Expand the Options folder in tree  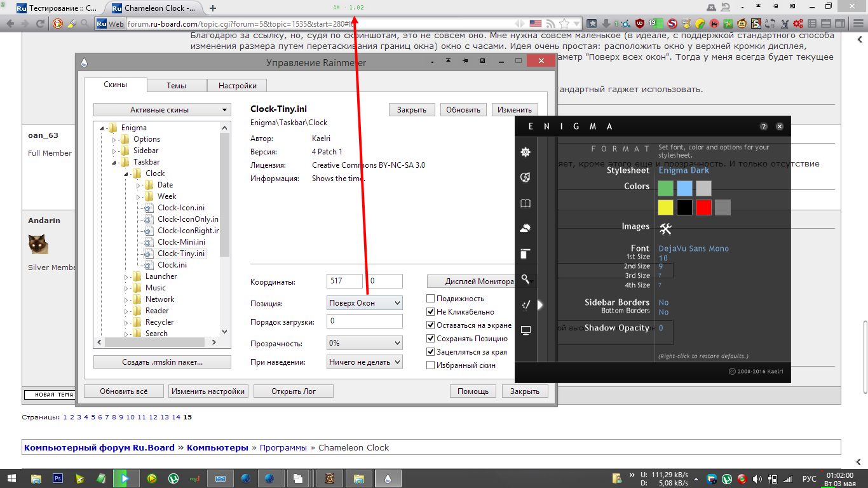point(115,139)
